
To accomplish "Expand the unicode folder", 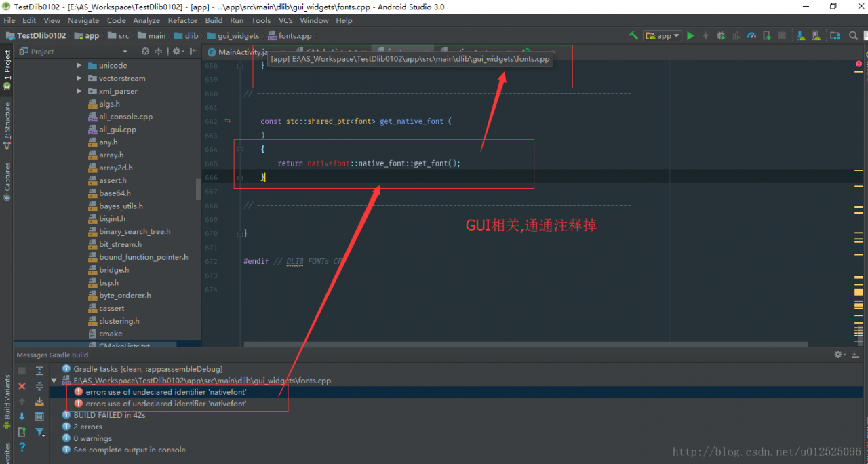I will pyautogui.click(x=79, y=66).
